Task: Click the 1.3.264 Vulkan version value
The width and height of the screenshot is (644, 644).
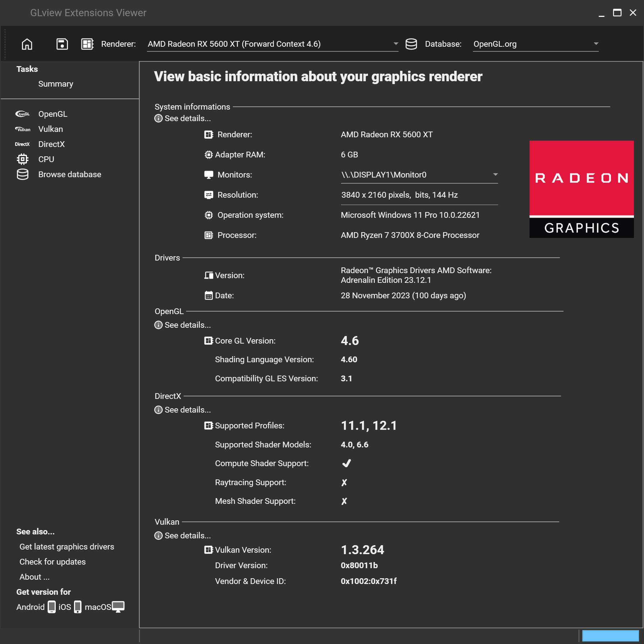Action: (x=362, y=550)
